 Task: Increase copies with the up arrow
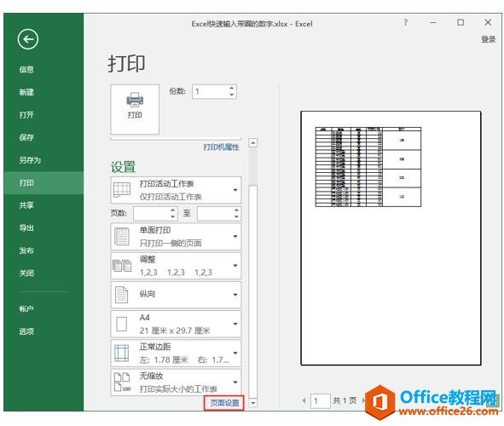pos(231,89)
